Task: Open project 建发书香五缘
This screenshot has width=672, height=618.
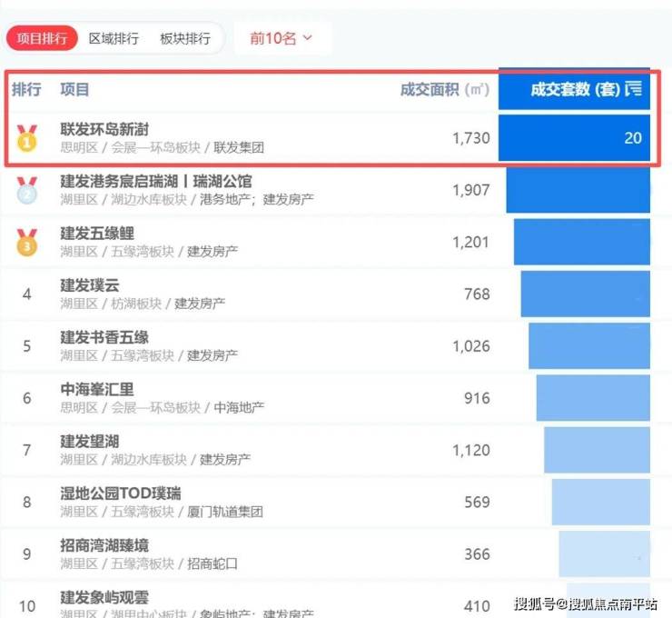Action: pyautogui.click(x=104, y=337)
